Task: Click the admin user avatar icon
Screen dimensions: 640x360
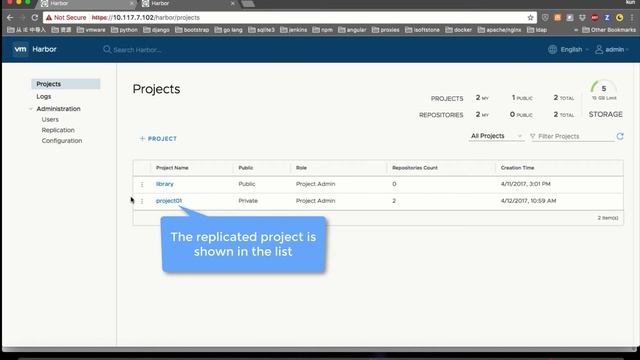Action: click(599, 49)
